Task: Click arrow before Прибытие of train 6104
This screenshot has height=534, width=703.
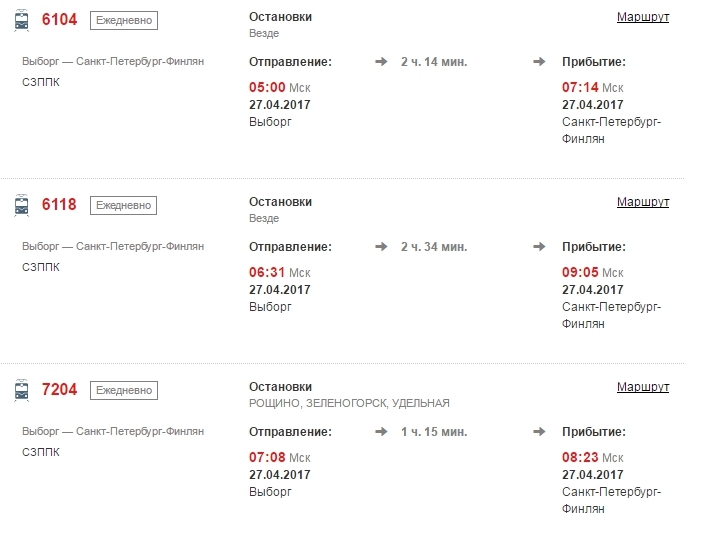Action: click(x=539, y=61)
